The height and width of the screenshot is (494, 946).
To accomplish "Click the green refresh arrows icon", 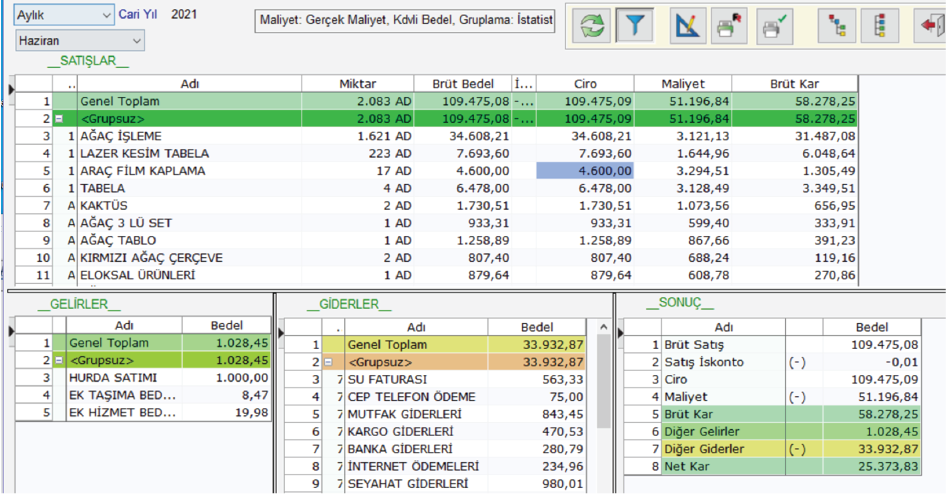I will click(x=594, y=28).
